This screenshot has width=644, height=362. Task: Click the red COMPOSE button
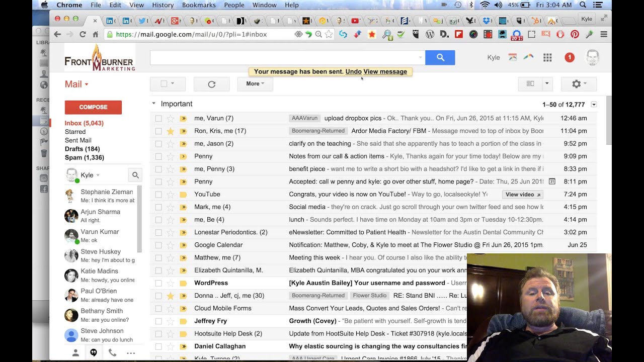[x=93, y=107]
